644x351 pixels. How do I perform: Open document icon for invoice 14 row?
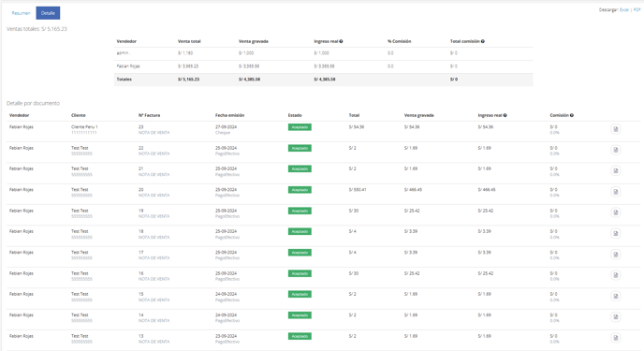pos(615,317)
